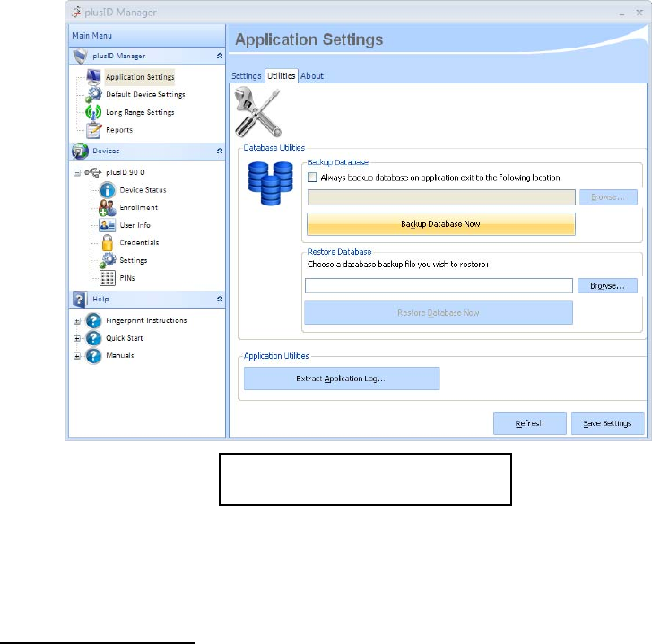Click the Application Settings monitor icon
The image size is (652, 644).
click(x=93, y=77)
